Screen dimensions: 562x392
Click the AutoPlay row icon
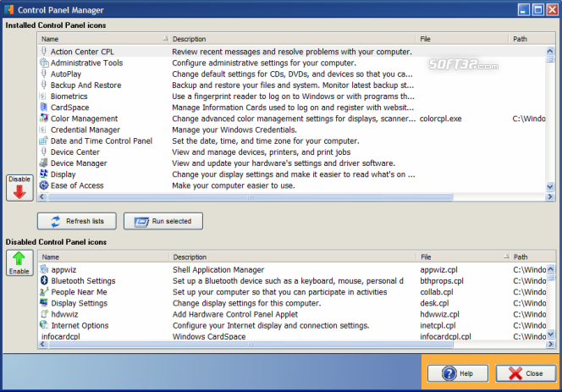44,74
